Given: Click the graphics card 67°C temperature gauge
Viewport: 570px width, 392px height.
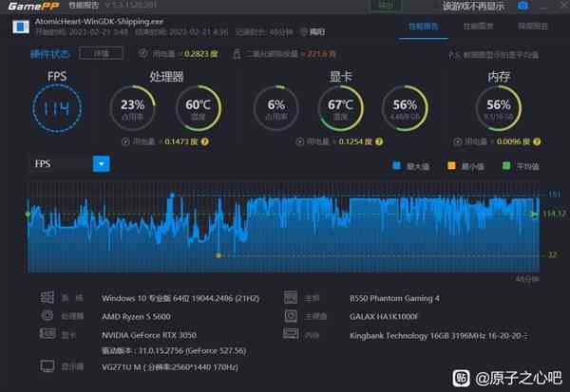Looking at the screenshot, I should click(x=340, y=108).
